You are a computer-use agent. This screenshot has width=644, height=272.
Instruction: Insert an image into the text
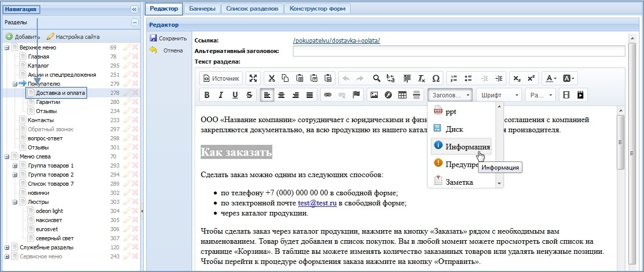tap(374, 95)
